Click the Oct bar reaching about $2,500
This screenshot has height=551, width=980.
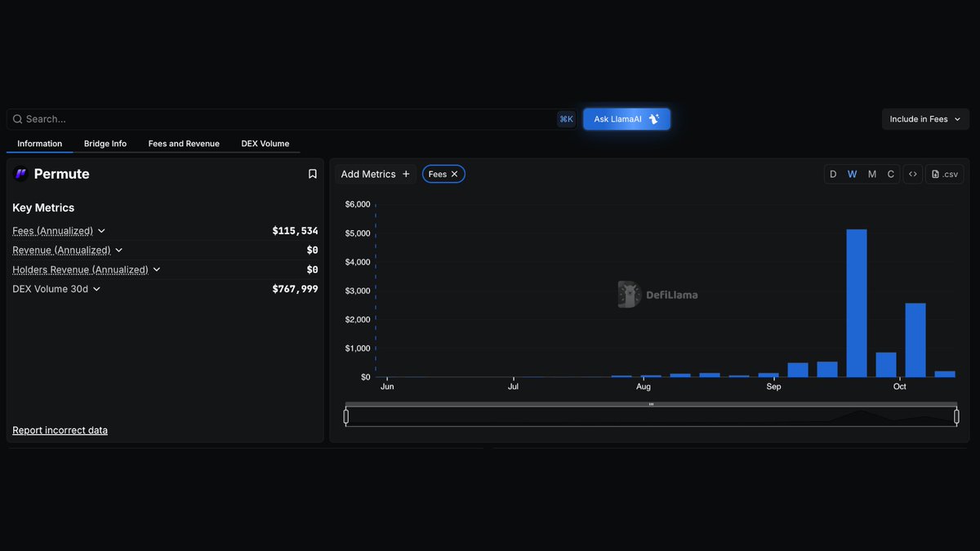point(915,340)
